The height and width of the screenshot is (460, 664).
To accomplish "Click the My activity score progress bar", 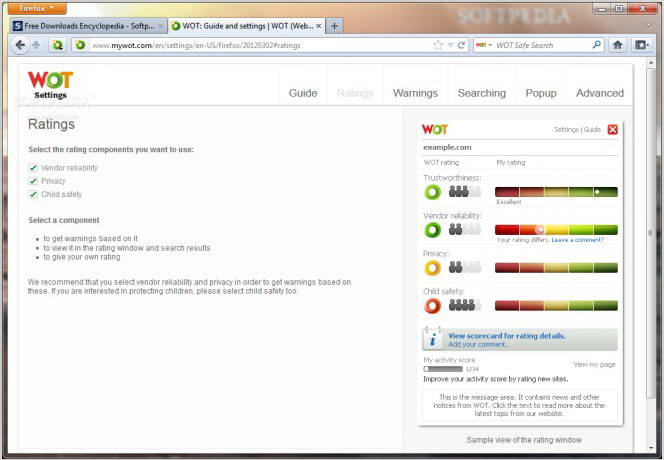I will pos(443,369).
